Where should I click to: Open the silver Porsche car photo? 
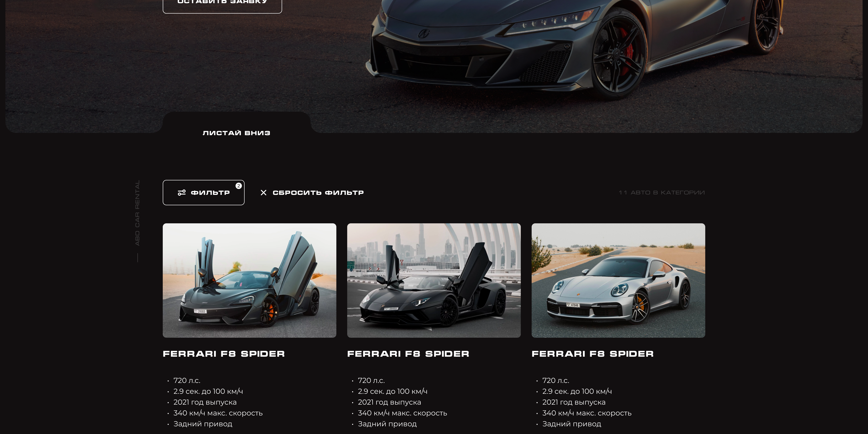[x=618, y=280]
